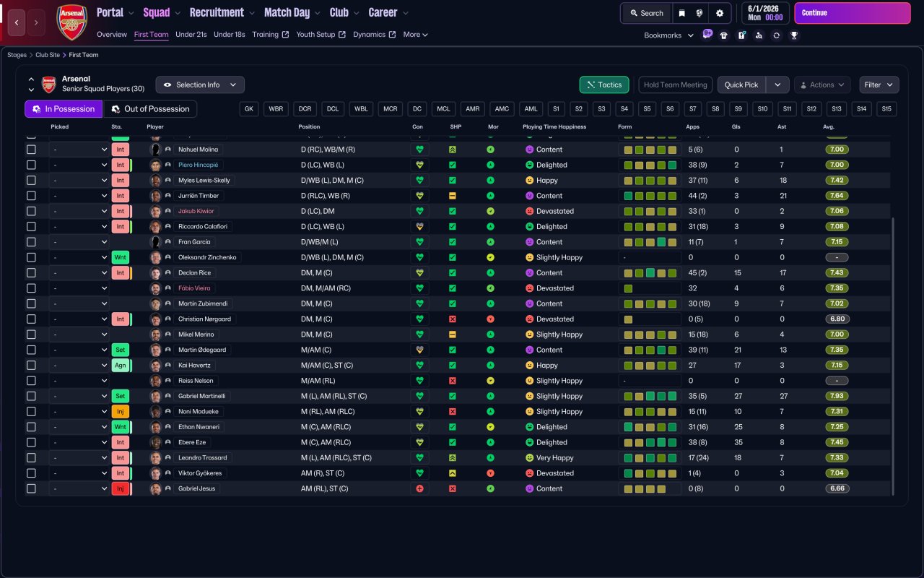
Task: Click Hold Team Meeting button
Action: coord(676,85)
